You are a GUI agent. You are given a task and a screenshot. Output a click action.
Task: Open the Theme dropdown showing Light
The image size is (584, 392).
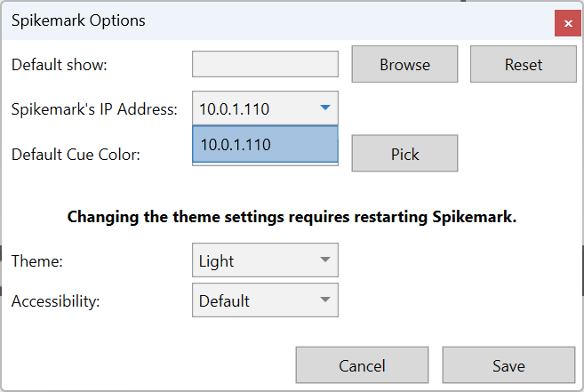point(253,261)
